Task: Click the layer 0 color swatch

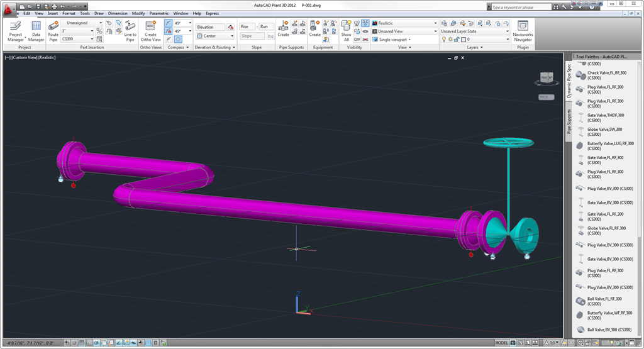Action: [x=464, y=40]
